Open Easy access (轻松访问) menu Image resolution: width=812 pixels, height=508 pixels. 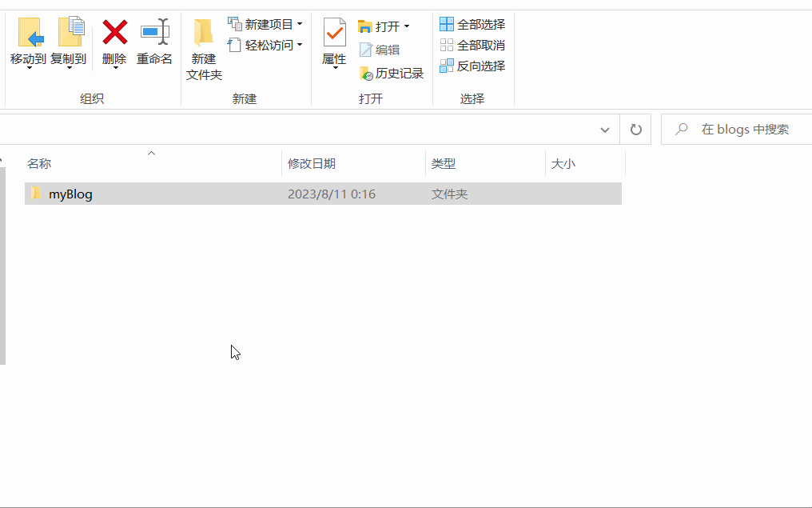265,45
